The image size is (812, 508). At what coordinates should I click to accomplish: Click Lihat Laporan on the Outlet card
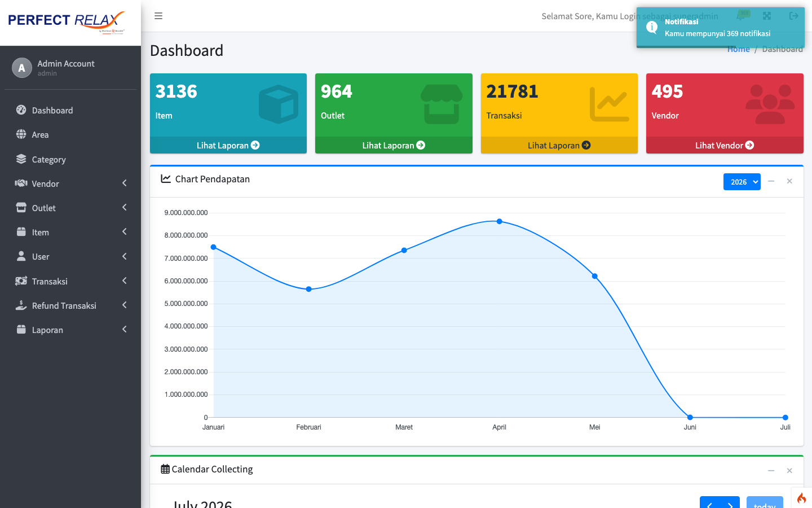click(394, 145)
